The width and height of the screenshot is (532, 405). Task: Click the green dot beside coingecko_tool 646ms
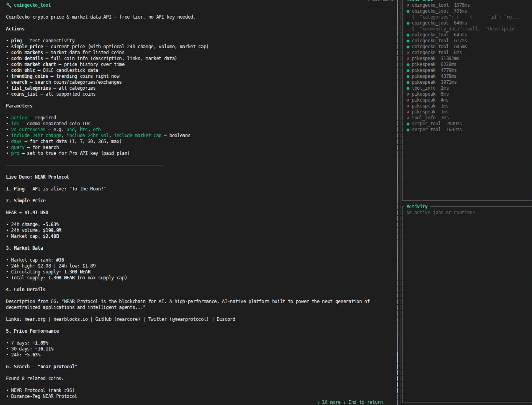(x=408, y=23)
